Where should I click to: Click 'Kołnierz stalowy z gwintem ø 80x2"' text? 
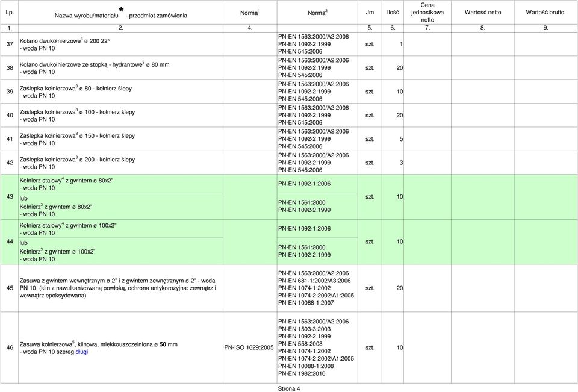[x=66, y=181]
